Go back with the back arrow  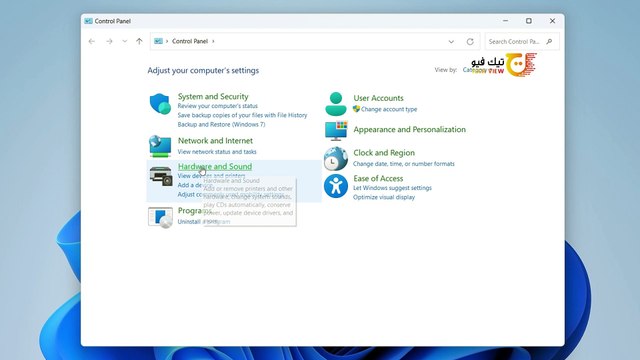point(91,41)
